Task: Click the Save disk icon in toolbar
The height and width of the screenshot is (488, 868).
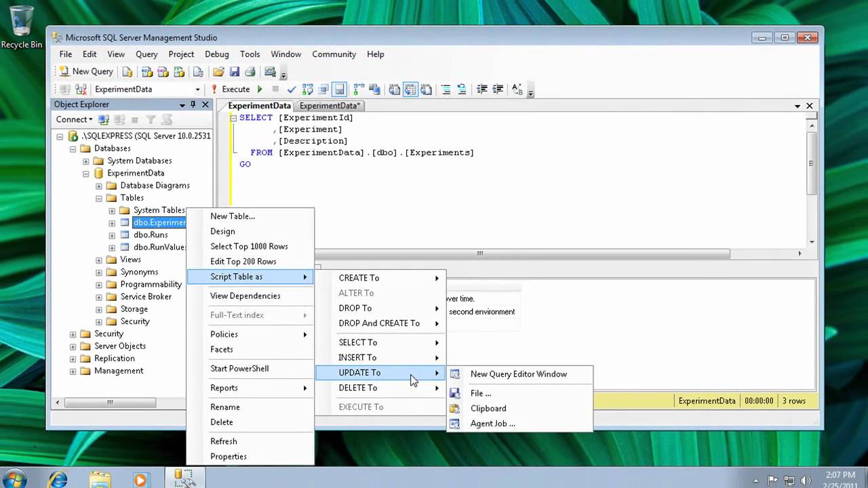Action: (234, 71)
